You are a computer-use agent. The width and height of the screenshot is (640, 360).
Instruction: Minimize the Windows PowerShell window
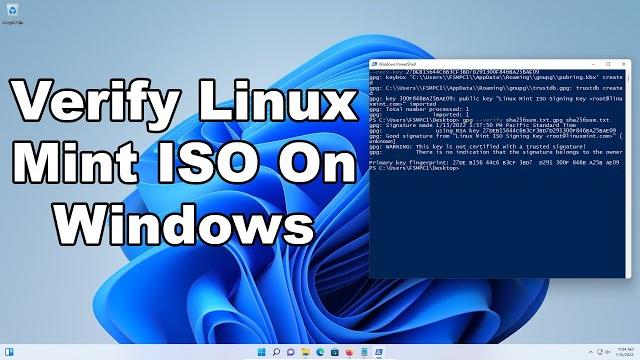click(x=593, y=64)
